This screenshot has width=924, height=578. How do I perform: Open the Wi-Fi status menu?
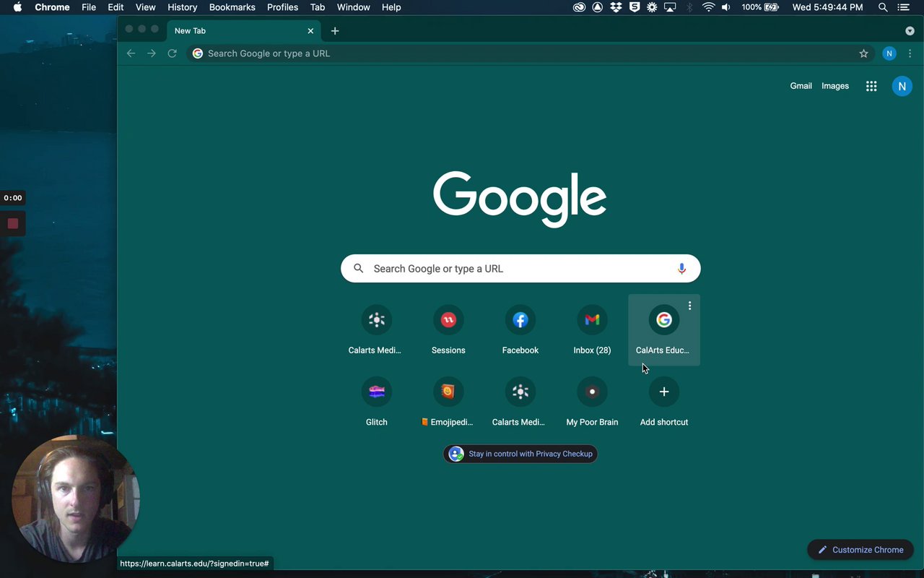click(x=708, y=7)
